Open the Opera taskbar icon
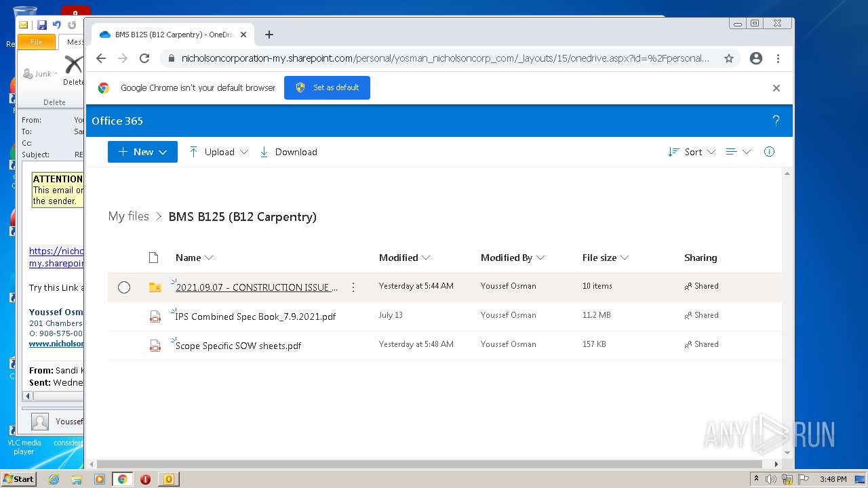This screenshot has width=868, height=488. point(145,479)
